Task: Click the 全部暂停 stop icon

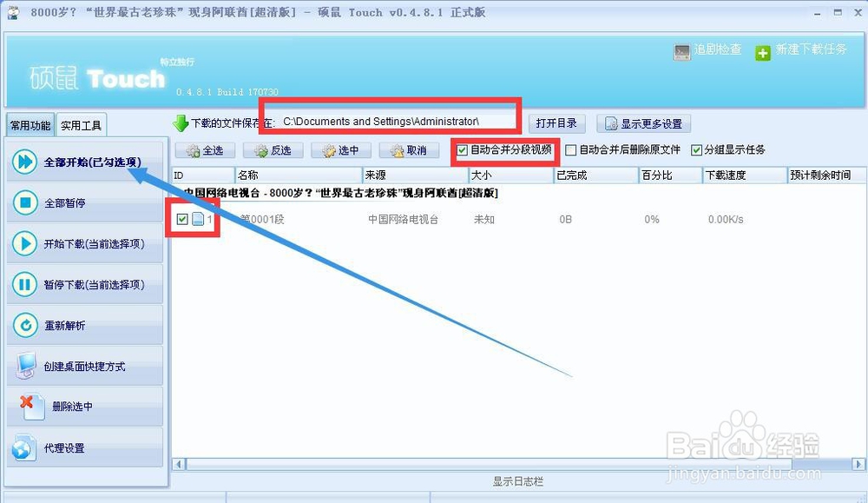Action: point(25,202)
